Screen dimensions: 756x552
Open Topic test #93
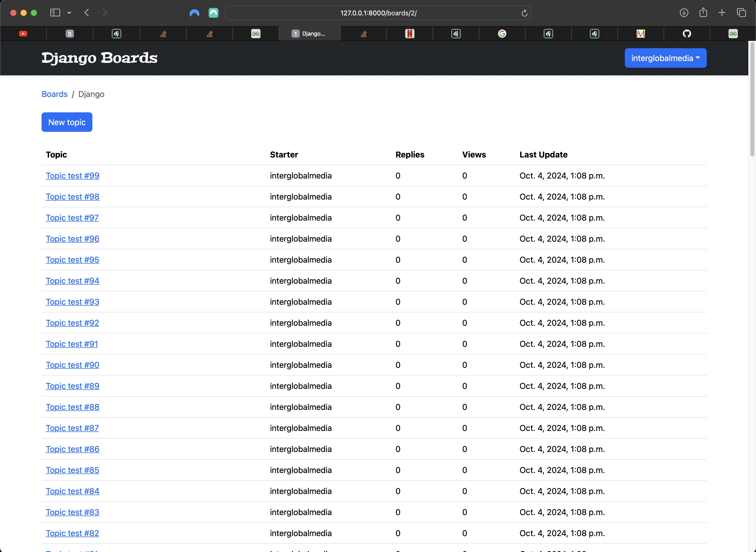click(73, 302)
